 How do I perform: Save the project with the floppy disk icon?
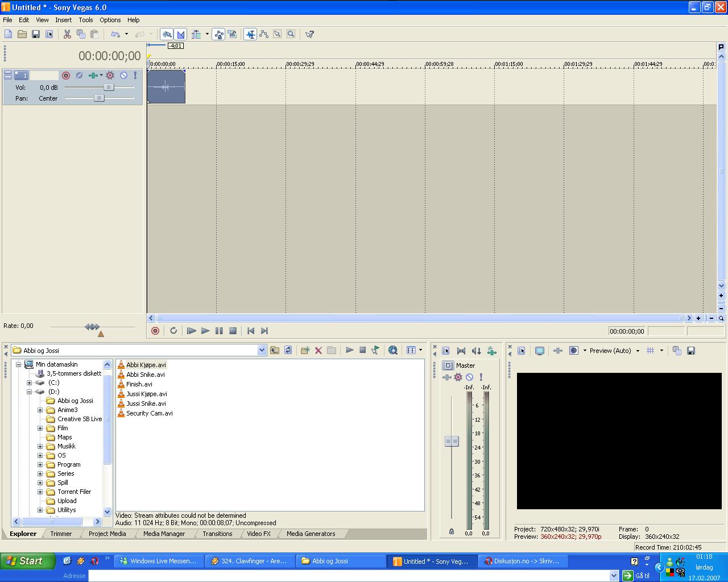(36, 34)
